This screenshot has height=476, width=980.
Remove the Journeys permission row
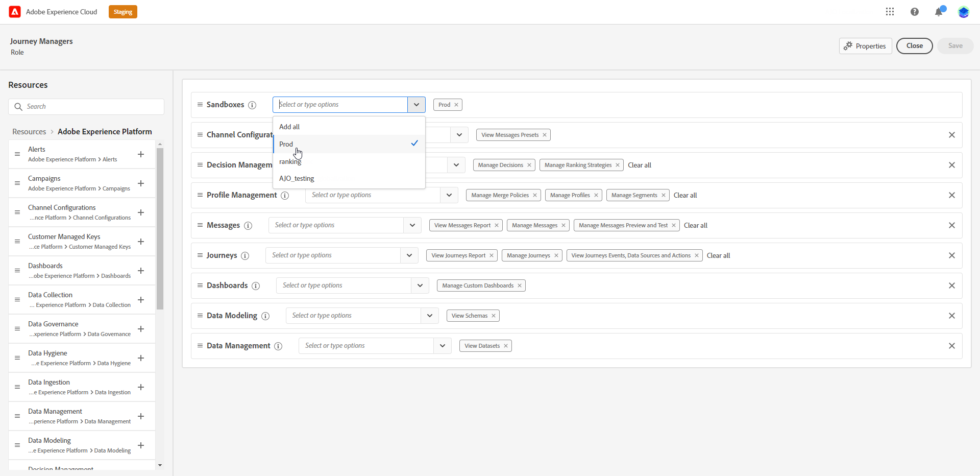[951, 255]
